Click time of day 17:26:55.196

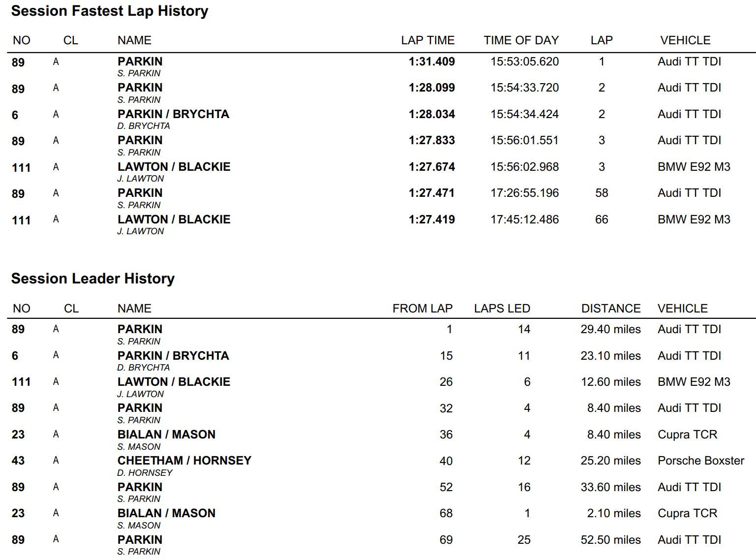(x=524, y=193)
